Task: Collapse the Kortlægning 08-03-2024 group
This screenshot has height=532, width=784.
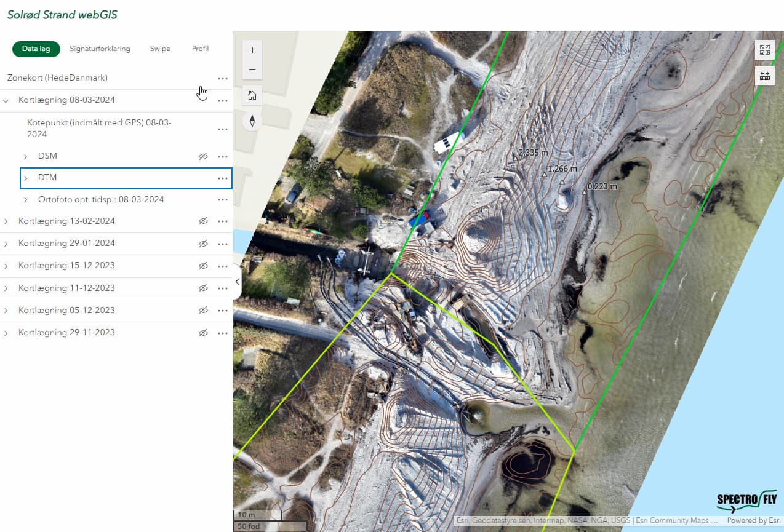Action: 6,100
